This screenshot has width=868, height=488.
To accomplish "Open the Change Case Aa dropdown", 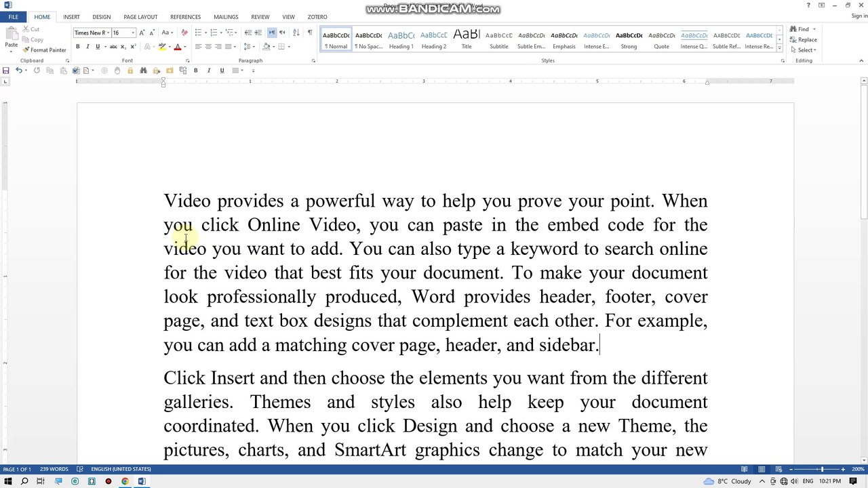I will [x=167, y=33].
